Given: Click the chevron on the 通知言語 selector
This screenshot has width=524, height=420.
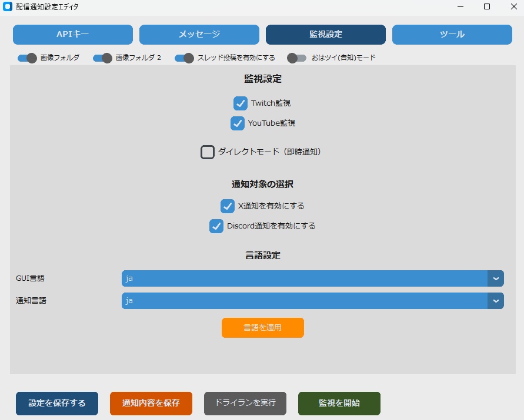Looking at the screenshot, I should (x=496, y=300).
